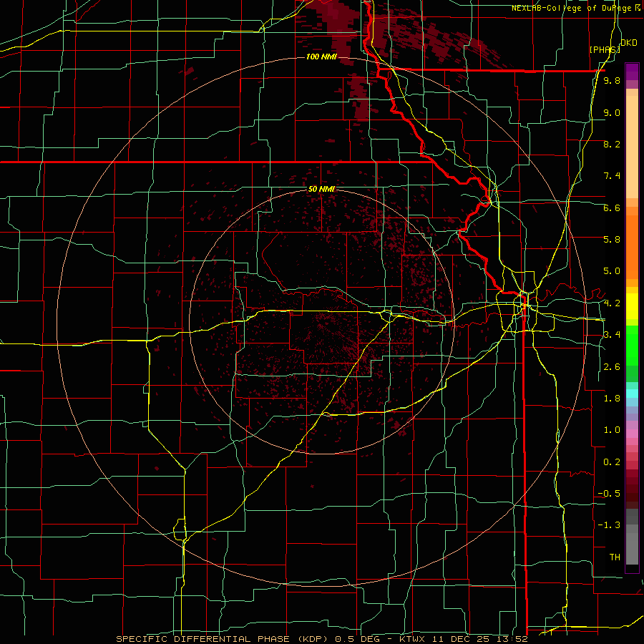Click the 5.0 value on the scale
Viewport: 644px width, 644px height.
(x=612, y=271)
